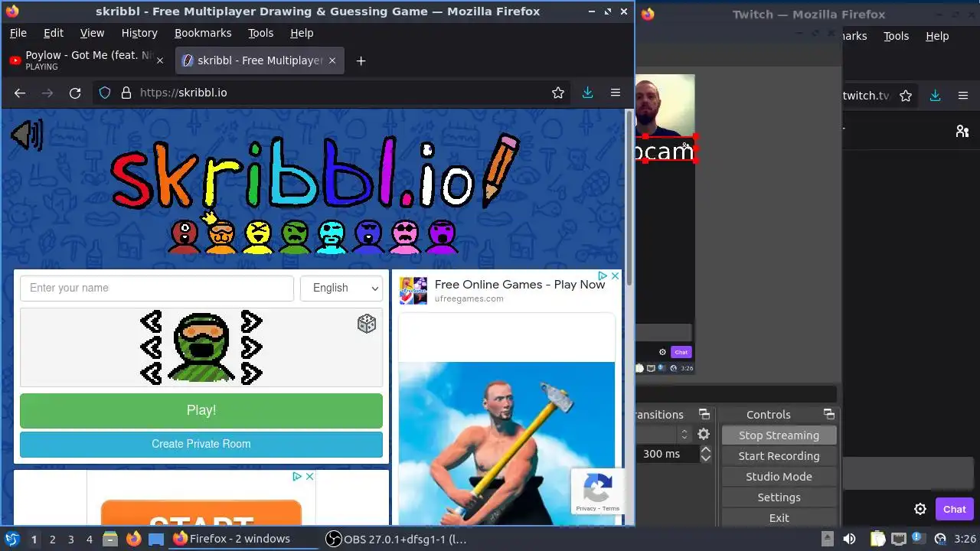Reload the skribbl.io page
980x551 pixels.
(x=75, y=93)
